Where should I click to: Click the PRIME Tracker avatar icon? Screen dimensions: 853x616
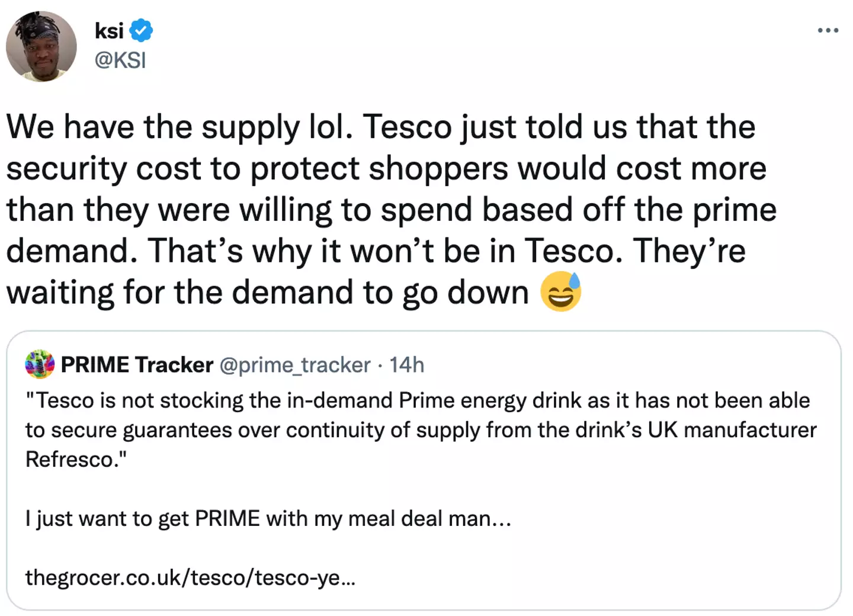tap(40, 364)
